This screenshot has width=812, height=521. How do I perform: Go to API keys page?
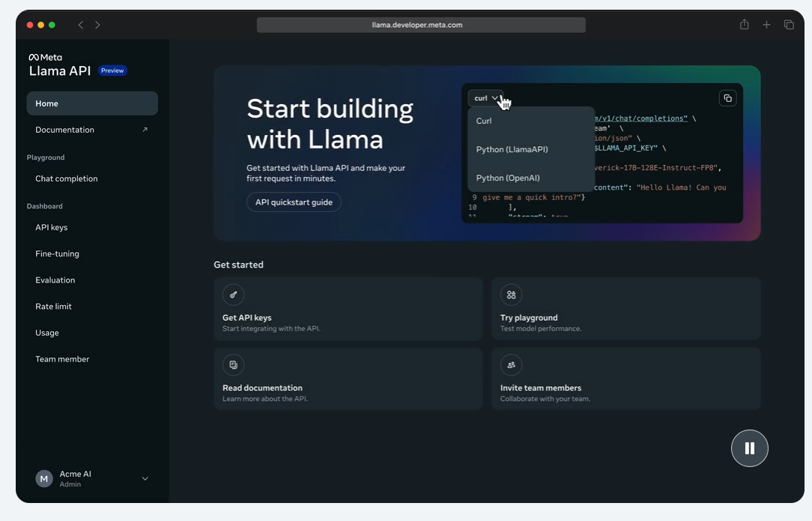pos(92,227)
